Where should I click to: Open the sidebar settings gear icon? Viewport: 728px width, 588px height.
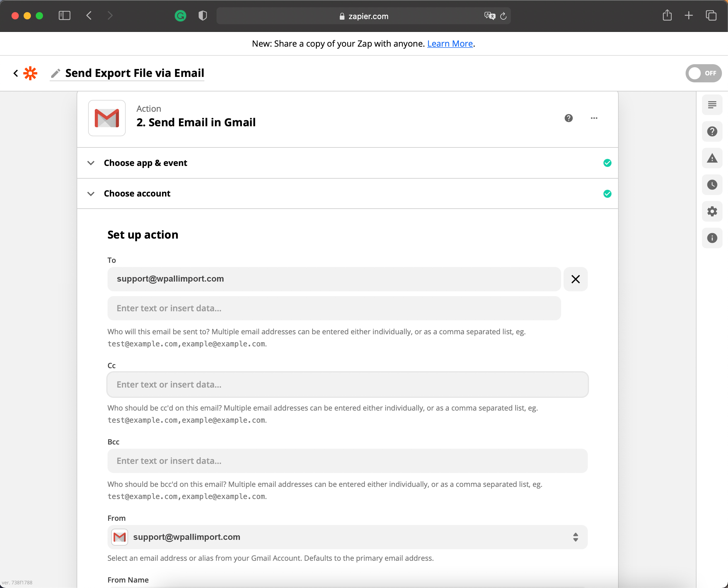click(712, 211)
